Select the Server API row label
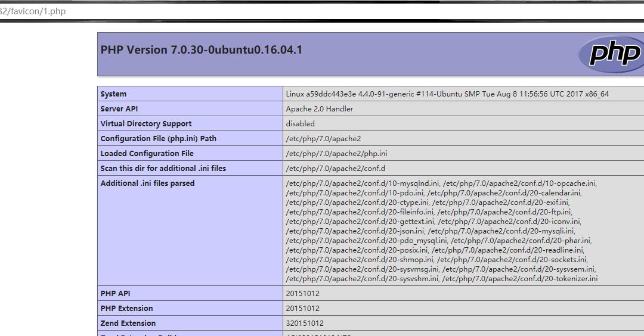Image resolution: width=644 pixels, height=336 pixels. 119,109
